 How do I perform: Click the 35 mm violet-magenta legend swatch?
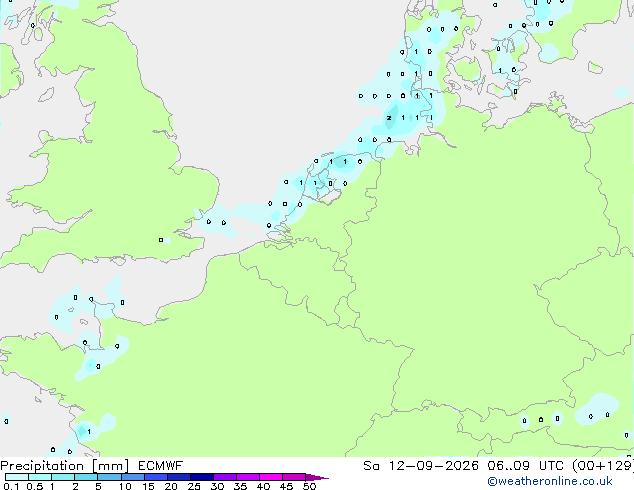[x=248, y=477]
